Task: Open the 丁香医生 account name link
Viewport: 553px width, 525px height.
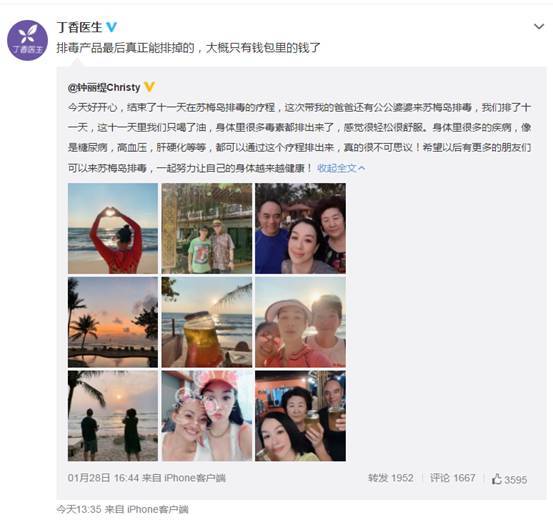Action: [79, 27]
